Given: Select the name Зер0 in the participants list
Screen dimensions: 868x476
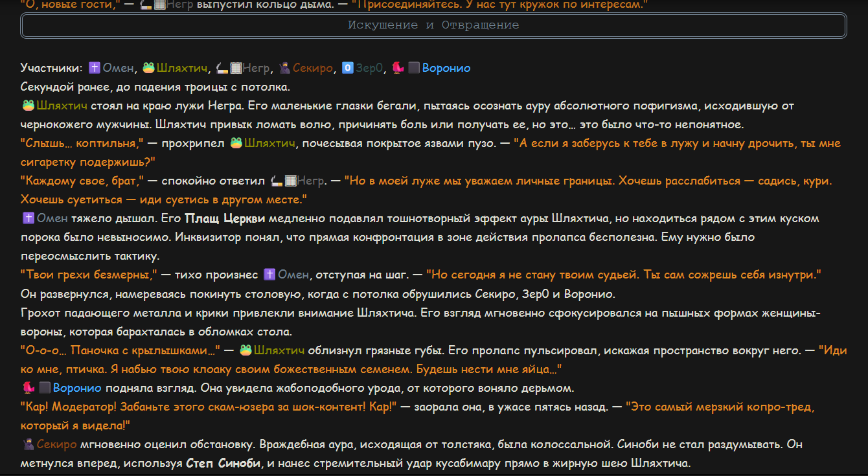Looking at the screenshot, I should 369,68.
